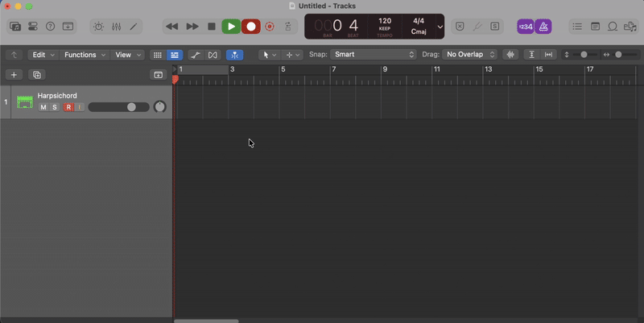Open the Note Pads
Screen dimensions: 644x323
pos(595,27)
